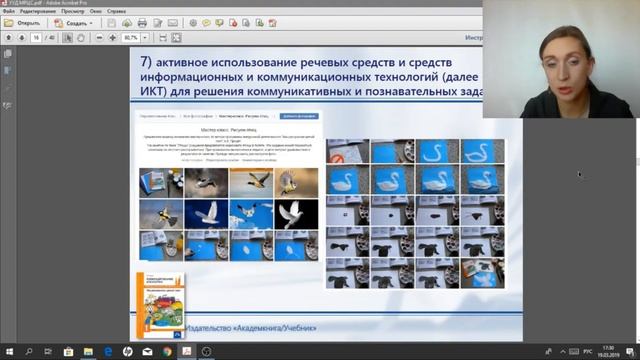Click the red combine files icon

pyautogui.click(x=273, y=23)
